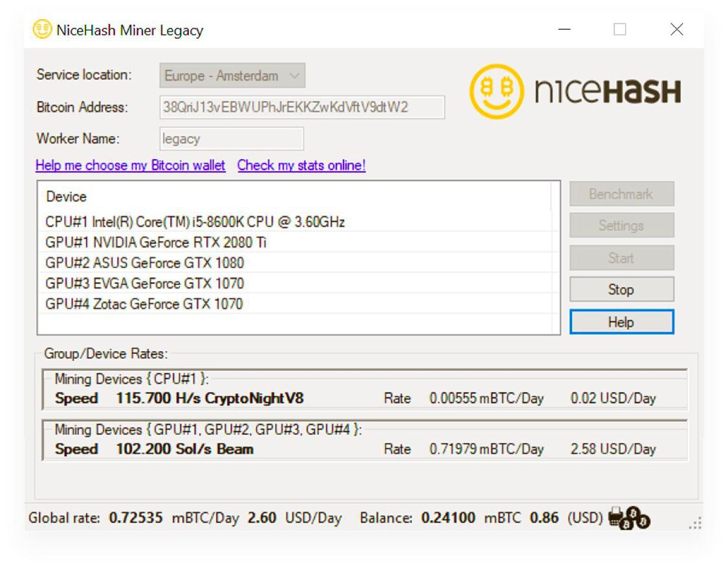Click the Mining Devices GPU#1–GPU#4 group label
The image size is (728, 568).
coord(208,430)
